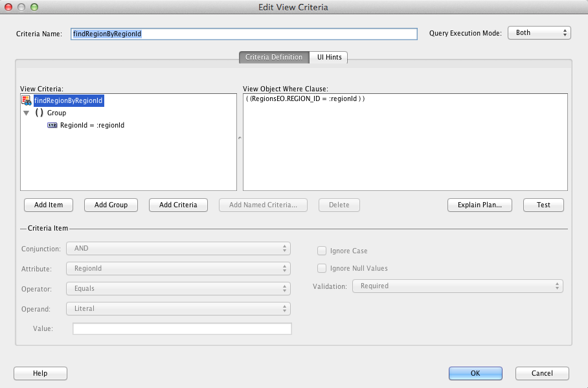Select the findRegionByRegionId criteria node icon
Image resolution: width=588 pixels, height=388 pixels.
point(27,100)
